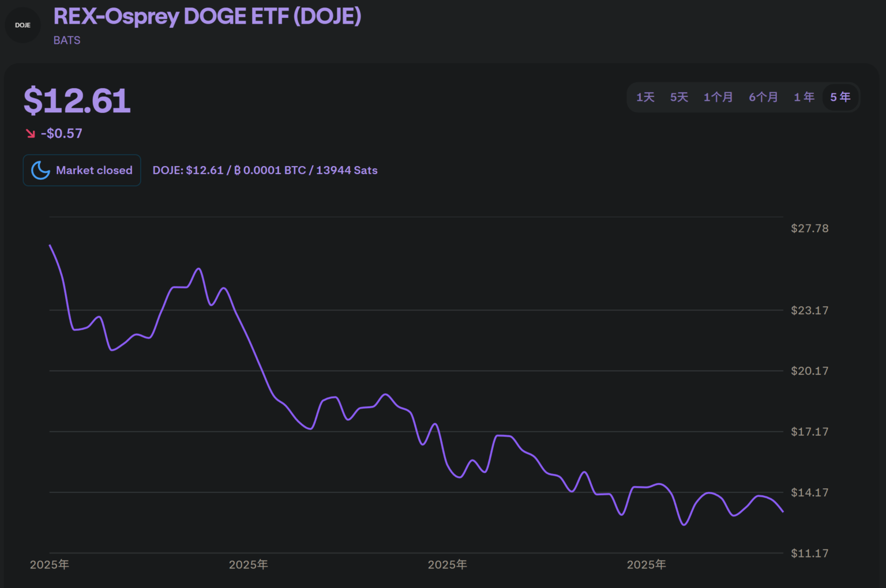Switch to the 1个月 view
The height and width of the screenshot is (588, 886).
[x=718, y=97]
